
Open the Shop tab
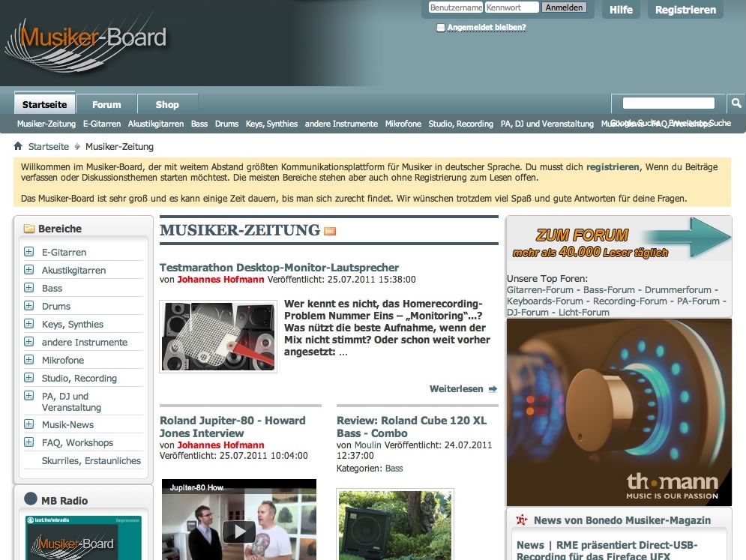point(167,105)
